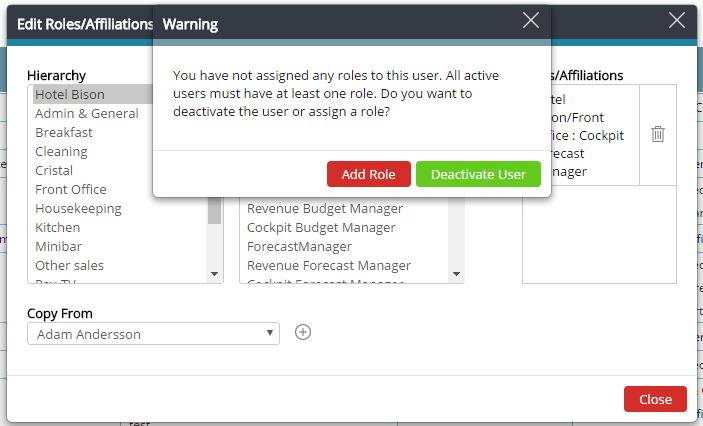Select Housekeeping from the hierarchy

pos(79,209)
